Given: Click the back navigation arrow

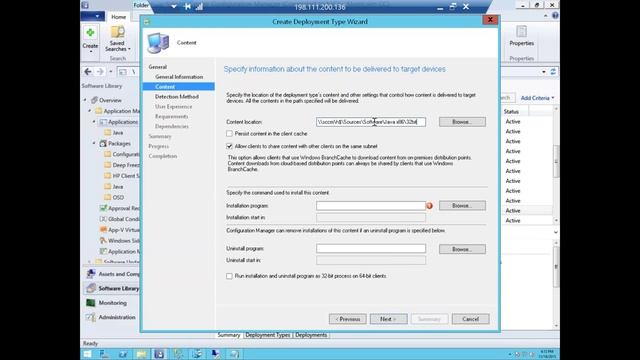Looking at the screenshot, I should click(88, 71).
